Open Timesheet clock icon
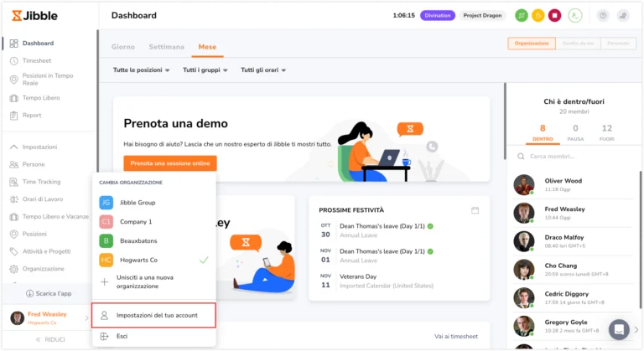This screenshot has width=644, height=351. (14, 61)
